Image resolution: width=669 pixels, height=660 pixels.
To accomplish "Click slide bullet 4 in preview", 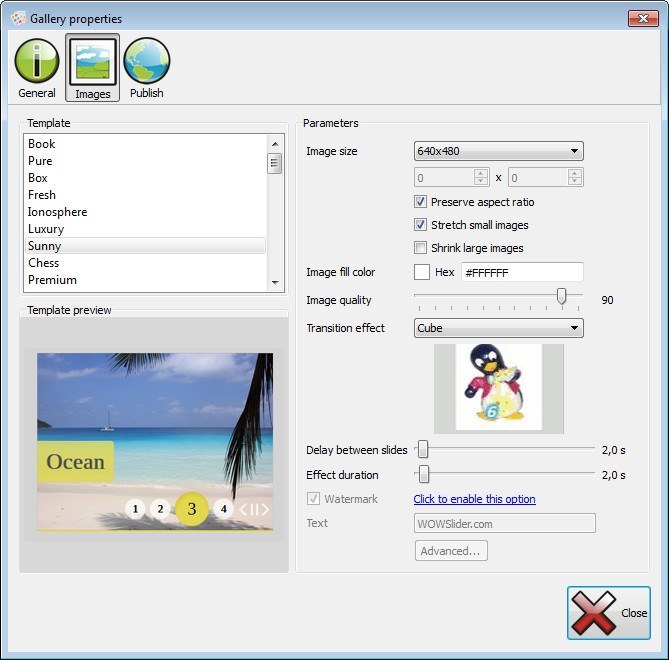I will [x=224, y=509].
